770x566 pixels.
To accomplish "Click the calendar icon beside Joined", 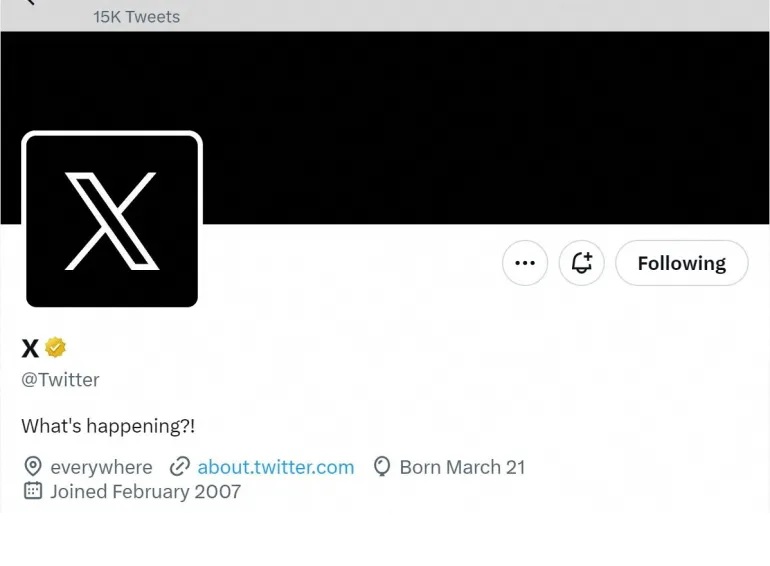I will pyautogui.click(x=33, y=491).
